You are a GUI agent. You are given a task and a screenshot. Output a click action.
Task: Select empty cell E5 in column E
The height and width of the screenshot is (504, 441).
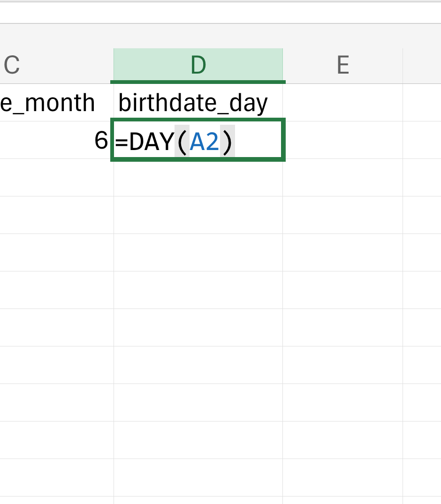click(x=343, y=253)
